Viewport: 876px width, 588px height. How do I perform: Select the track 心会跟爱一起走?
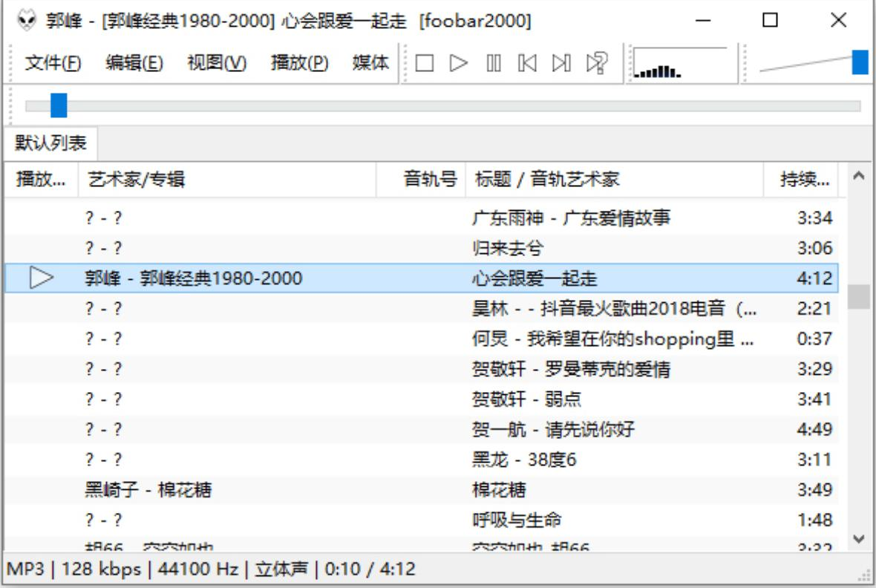pos(422,278)
